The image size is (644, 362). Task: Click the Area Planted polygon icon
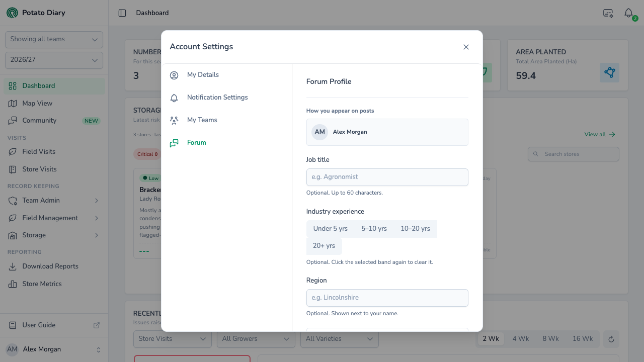coord(610,73)
